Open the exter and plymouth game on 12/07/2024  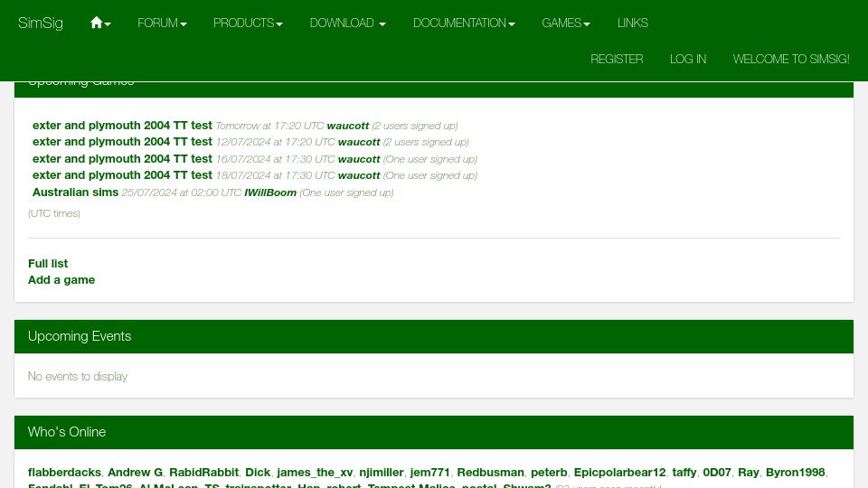pos(122,142)
